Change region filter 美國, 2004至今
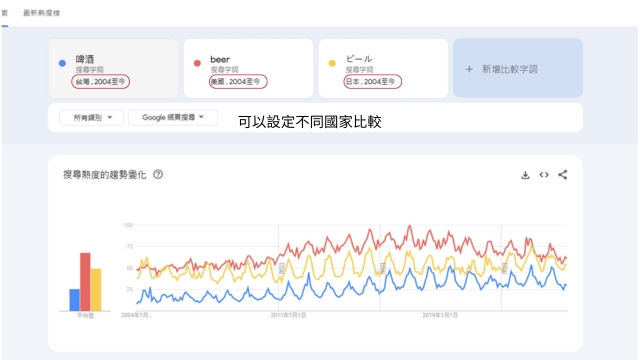The height and width of the screenshot is (360, 640). click(x=238, y=82)
